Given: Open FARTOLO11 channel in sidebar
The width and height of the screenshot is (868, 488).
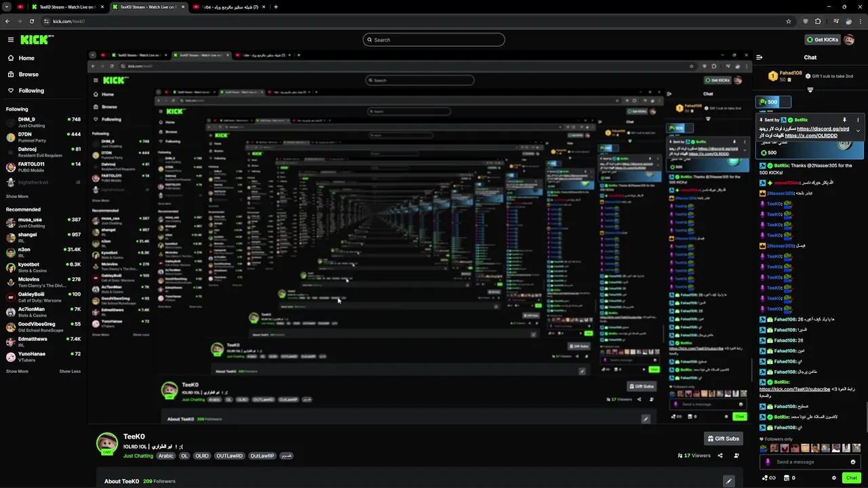Looking at the screenshot, I should (x=42, y=167).
